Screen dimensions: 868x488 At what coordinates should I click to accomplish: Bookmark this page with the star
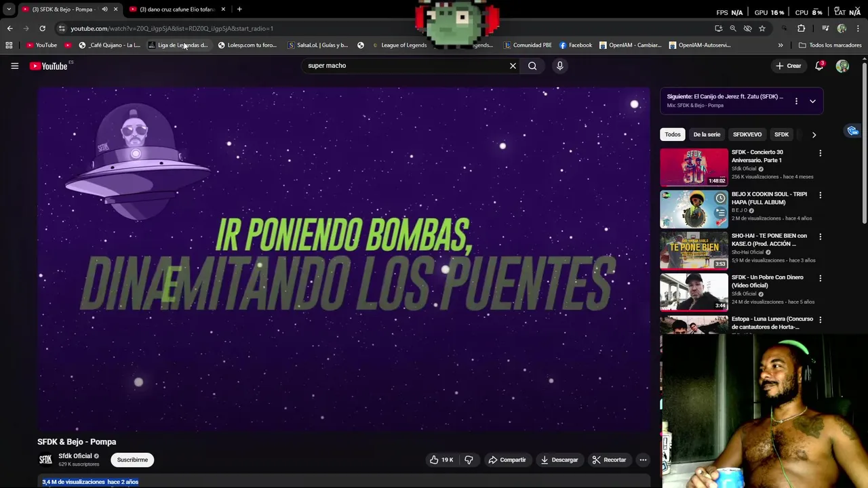[x=762, y=28]
